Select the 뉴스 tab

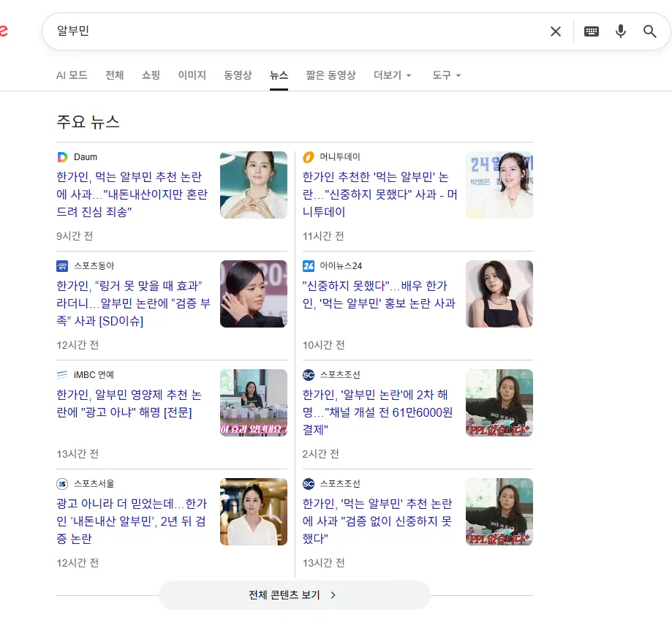[x=279, y=75]
